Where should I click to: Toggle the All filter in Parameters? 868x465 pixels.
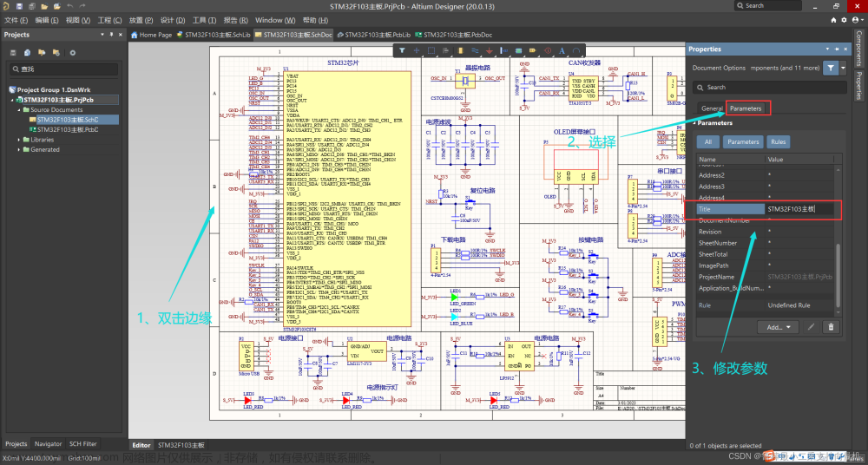click(708, 141)
